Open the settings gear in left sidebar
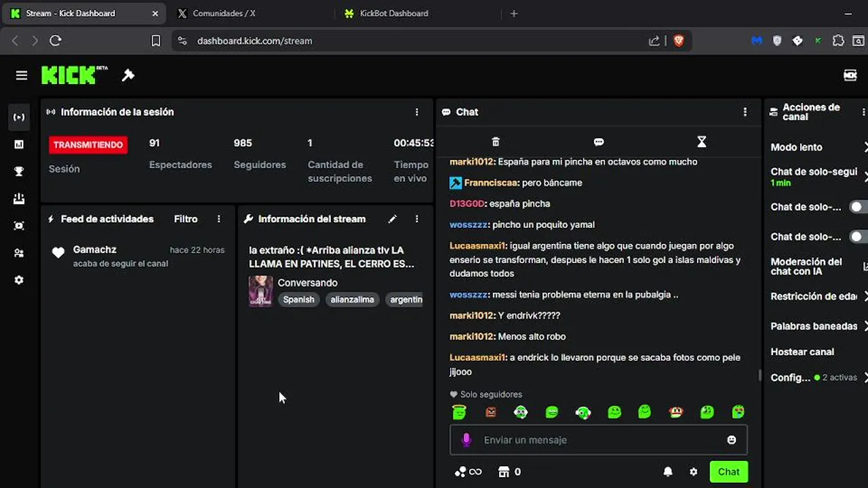Viewport: 868px width, 488px height. 19,280
